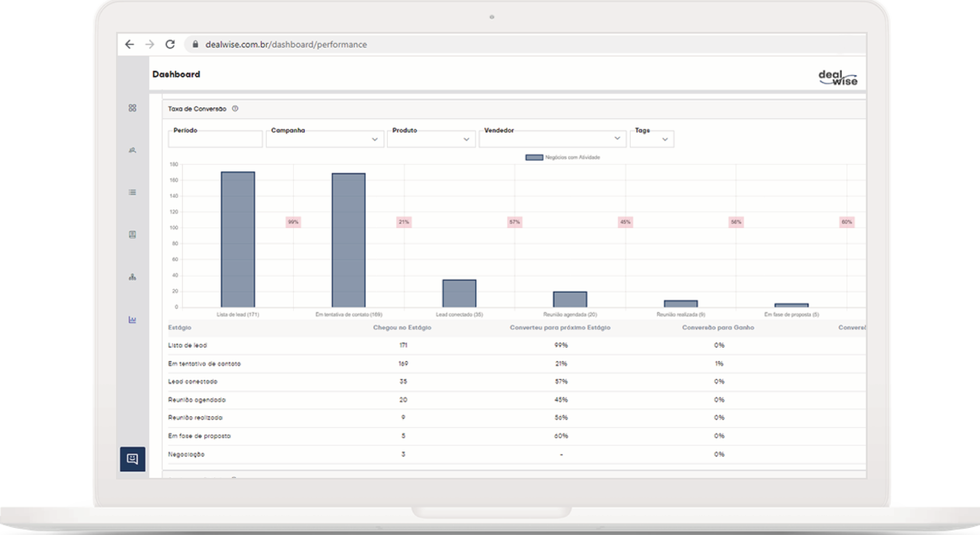Go back using browser back arrow

tap(130, 44)
